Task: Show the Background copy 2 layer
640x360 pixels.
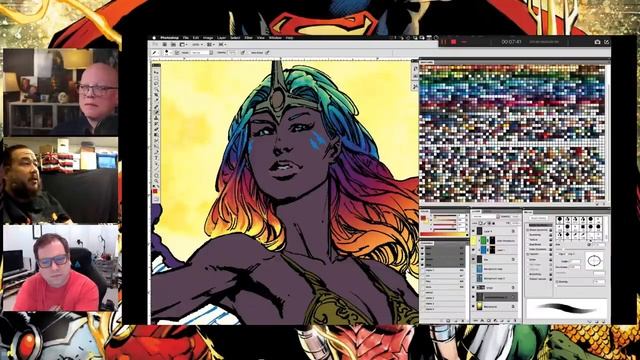Action: coord(474,278)
